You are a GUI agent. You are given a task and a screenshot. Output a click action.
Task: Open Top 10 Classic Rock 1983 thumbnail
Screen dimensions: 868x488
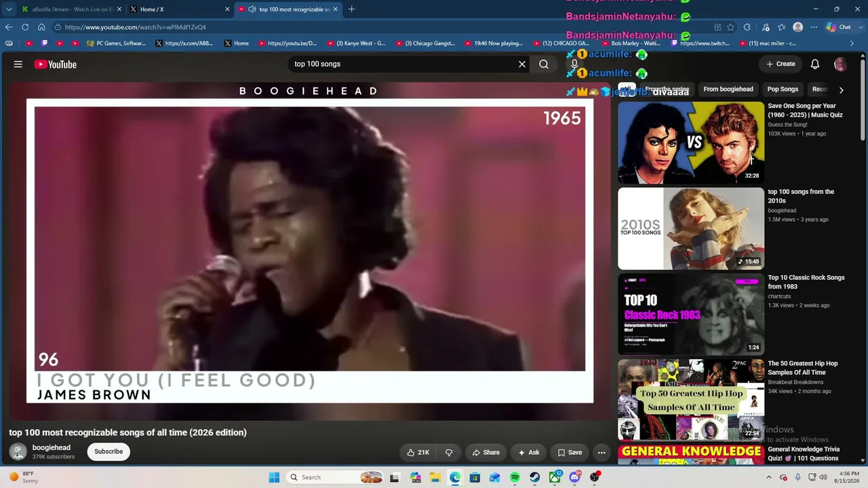point(691,314)
